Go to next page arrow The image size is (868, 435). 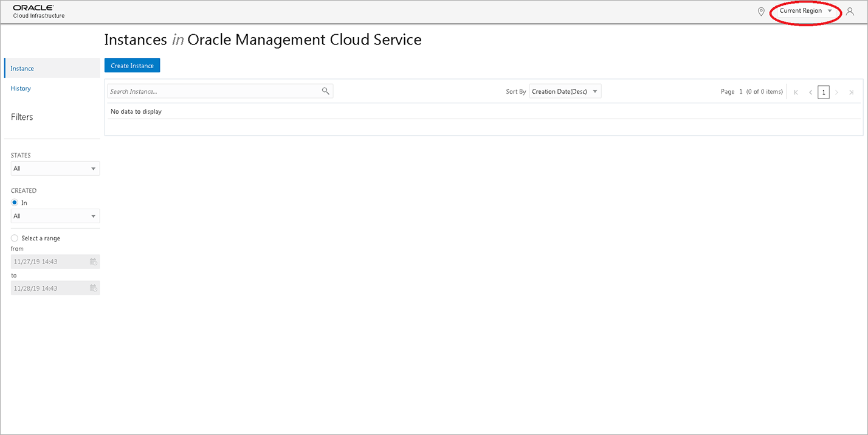pos(837,92)
